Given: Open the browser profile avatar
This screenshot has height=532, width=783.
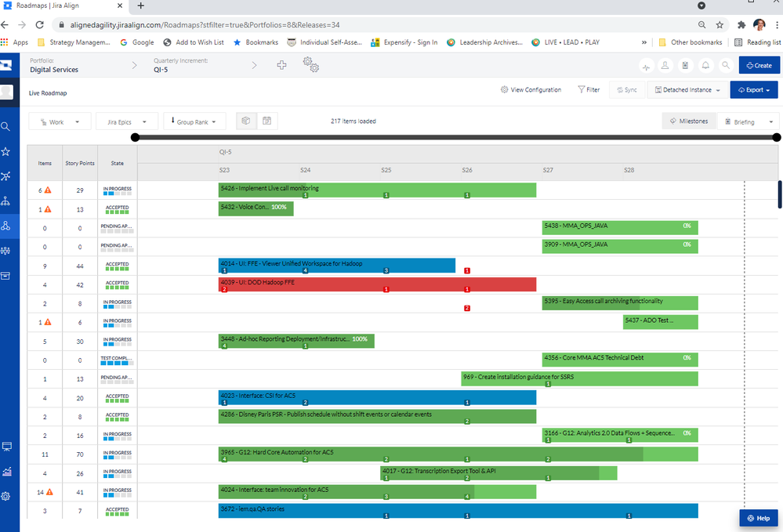Looking at the screenshot, I should pyautogui.click(x=759, y=24).
